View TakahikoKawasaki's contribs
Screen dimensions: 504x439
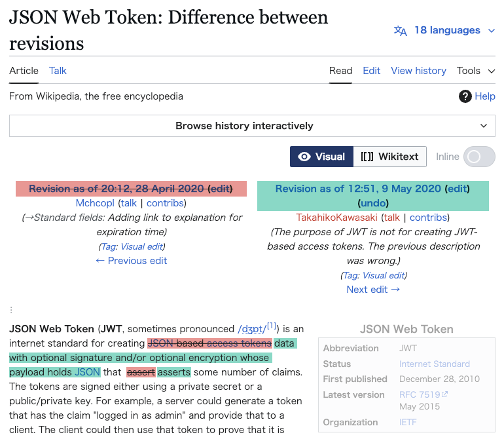pos(428,218)
